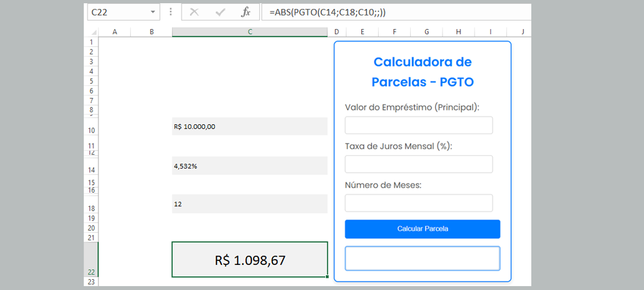Screen dimensions: 644x290
Task: Select row 5 header
Action: (91, 81)
